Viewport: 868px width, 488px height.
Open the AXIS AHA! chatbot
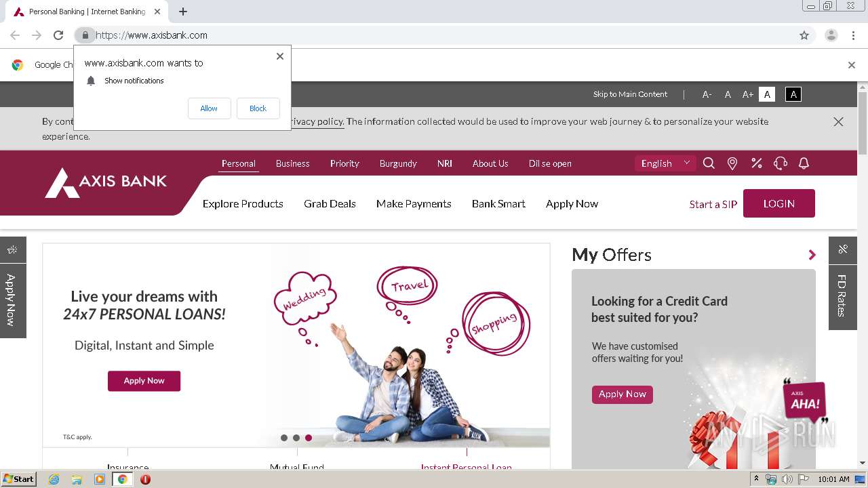(x=805, y=401)
